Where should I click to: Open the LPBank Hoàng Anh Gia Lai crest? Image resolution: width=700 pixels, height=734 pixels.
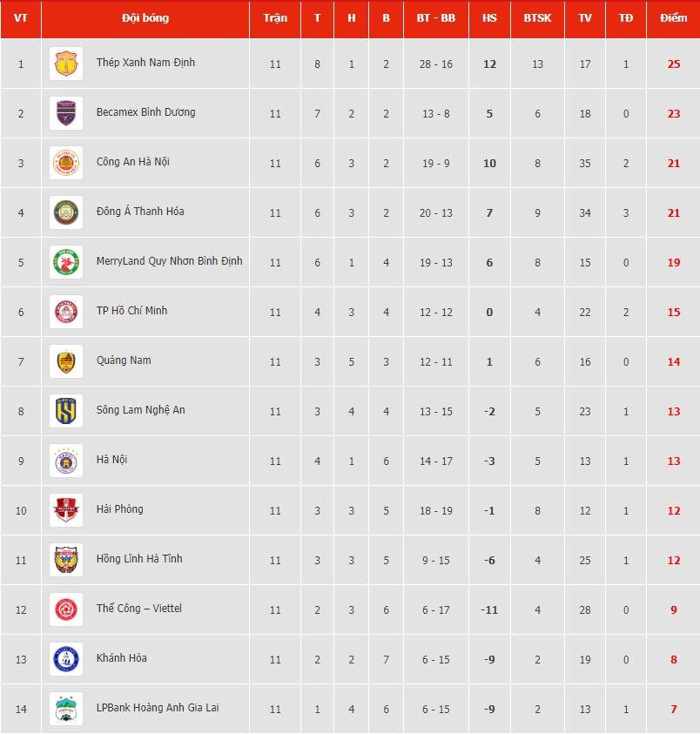[66, 709]
